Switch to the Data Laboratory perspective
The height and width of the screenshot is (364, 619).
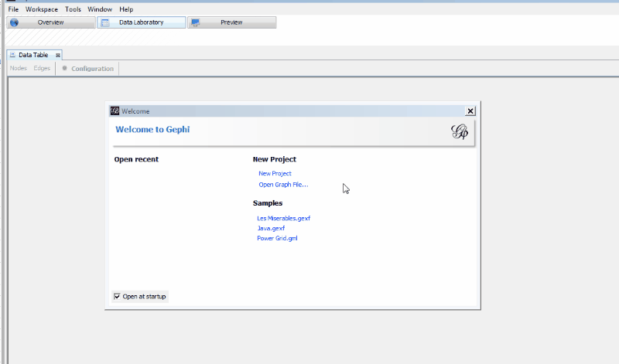point(142,22)
